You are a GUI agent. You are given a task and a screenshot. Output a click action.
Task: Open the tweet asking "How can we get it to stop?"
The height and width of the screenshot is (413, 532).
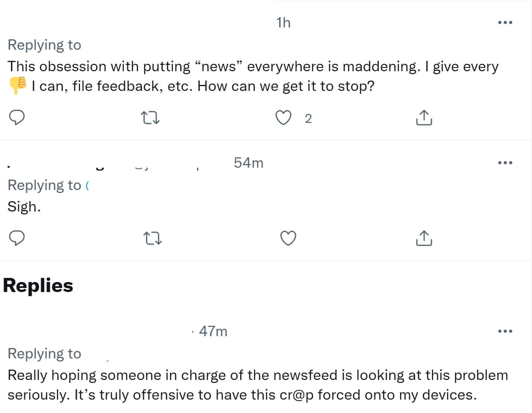[253, 76]
